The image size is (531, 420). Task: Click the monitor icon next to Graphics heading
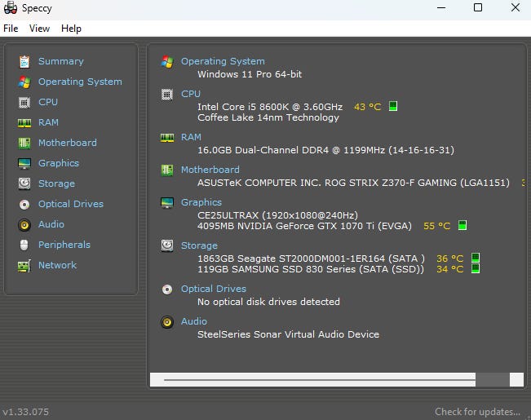167,202
